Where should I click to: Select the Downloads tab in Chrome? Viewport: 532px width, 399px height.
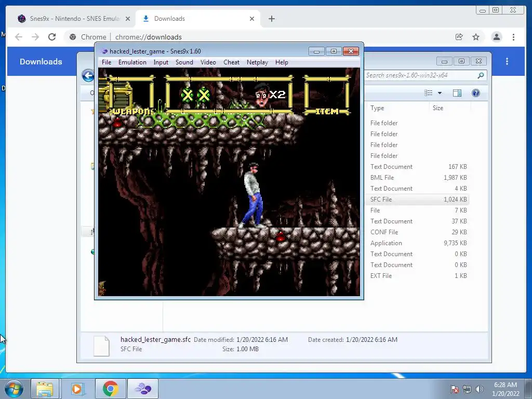pyautogui.click(x=197, y=19)
